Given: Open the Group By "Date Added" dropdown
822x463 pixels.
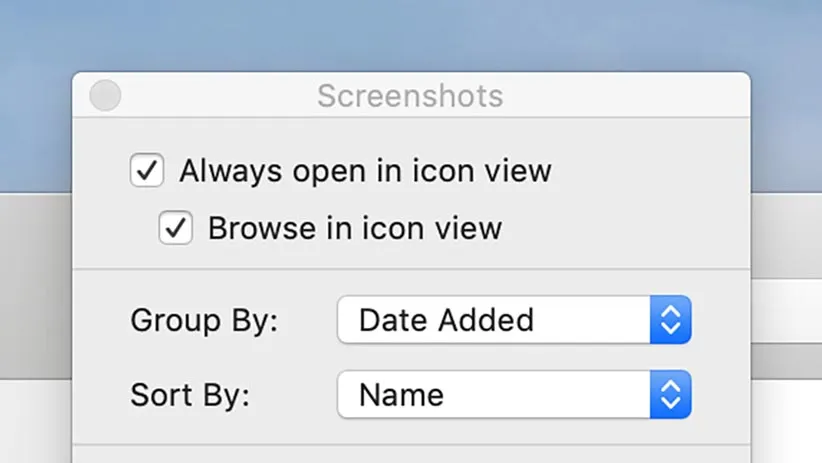Looking at the screenshot, I should pyautogui.click(x=494, y=320).
